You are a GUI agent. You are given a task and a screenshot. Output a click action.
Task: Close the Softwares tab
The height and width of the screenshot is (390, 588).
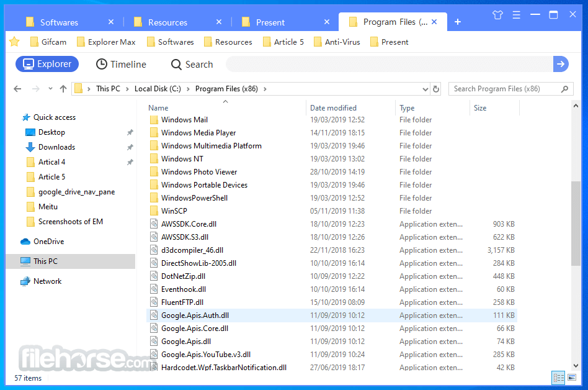point(111,22)
